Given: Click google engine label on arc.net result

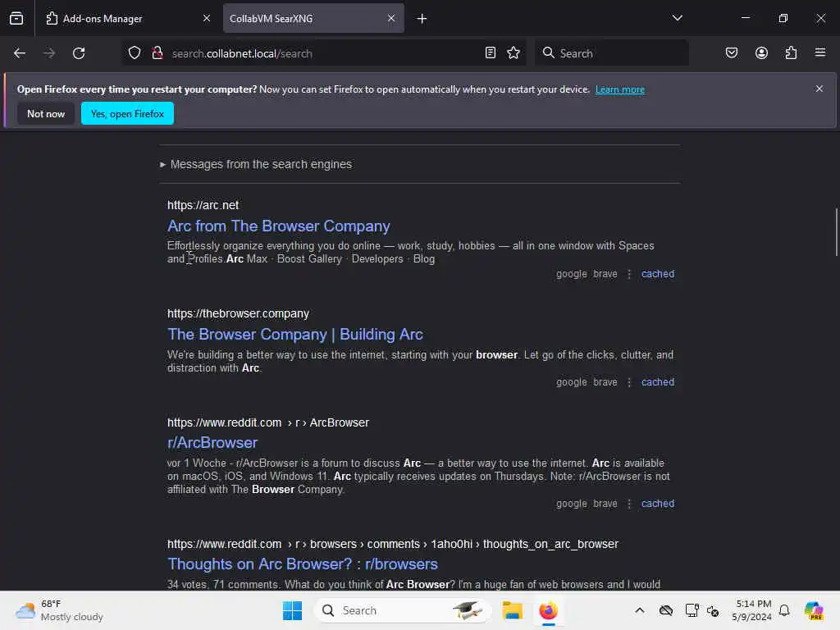Looking at the screenshot, I should click(x=572, y=274).
